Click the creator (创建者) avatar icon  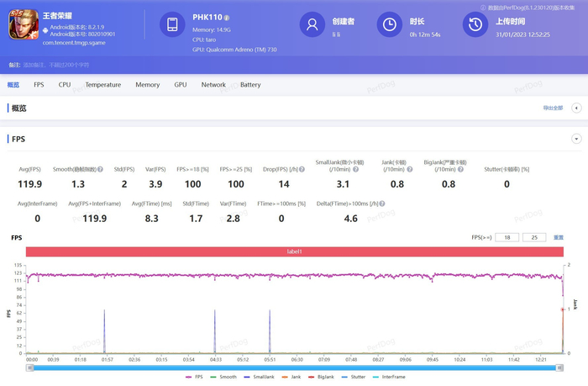pyautogui.click(x=312, y=25)
